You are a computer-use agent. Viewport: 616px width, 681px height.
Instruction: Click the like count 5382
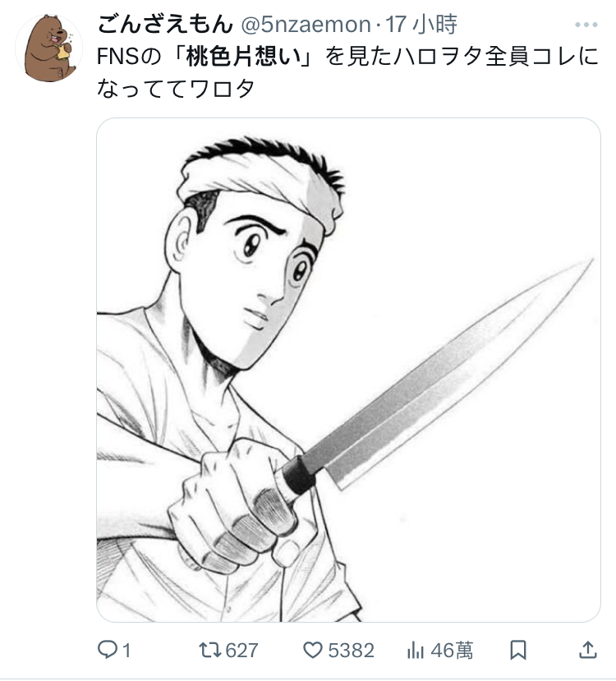coord(352,651)
